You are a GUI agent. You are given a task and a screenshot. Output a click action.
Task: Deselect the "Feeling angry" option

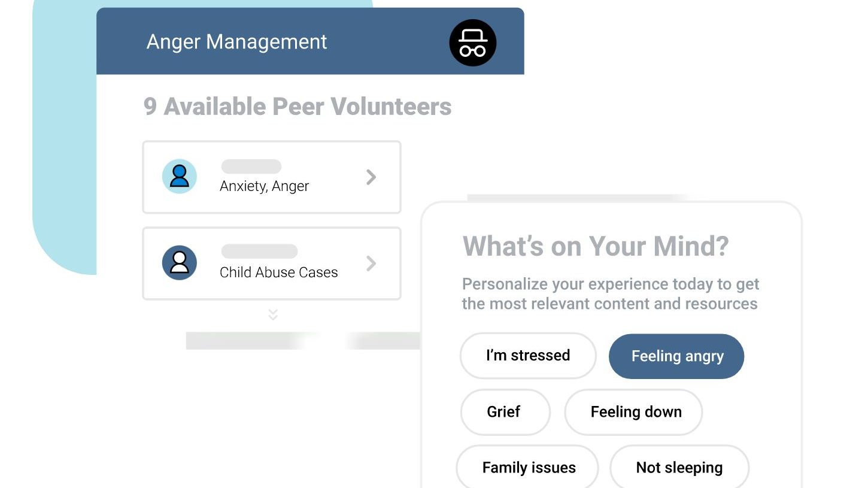(676, 356)
